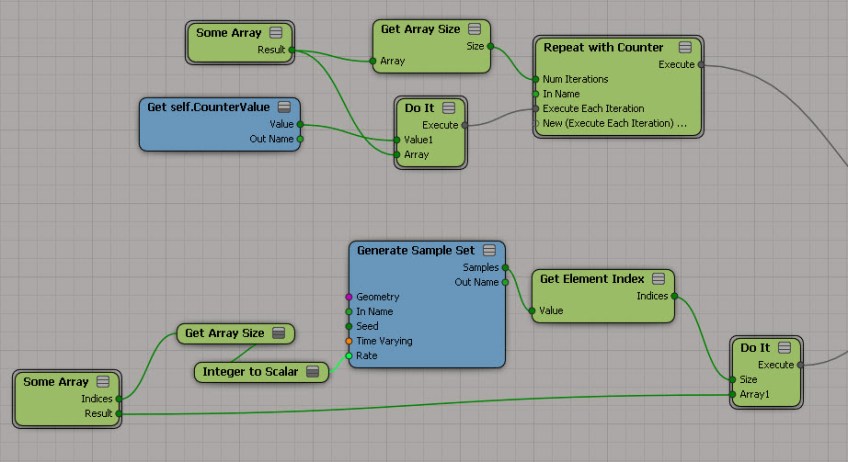Collapse the top Do It node via its icon
848x462 pixels.
click(x=448, y=107)
